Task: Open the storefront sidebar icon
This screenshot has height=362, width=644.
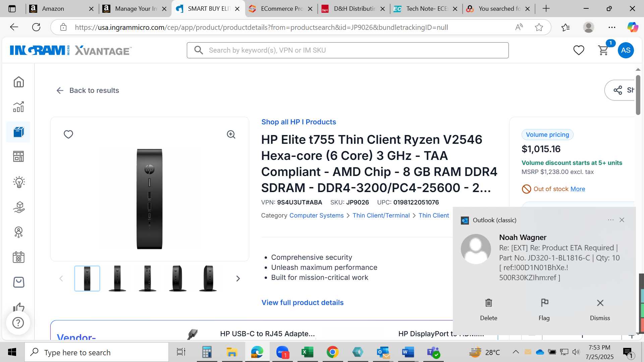Action: point(18,156)
